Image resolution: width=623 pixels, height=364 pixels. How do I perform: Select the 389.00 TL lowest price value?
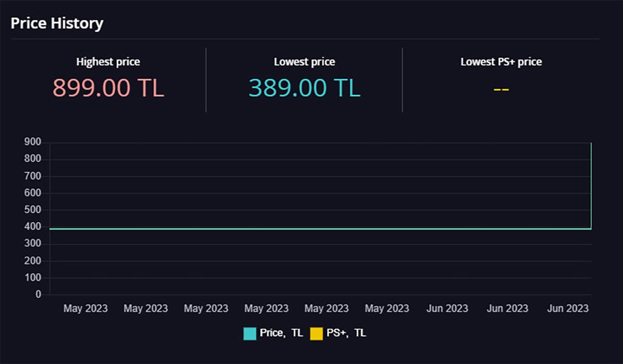point(304,88)
